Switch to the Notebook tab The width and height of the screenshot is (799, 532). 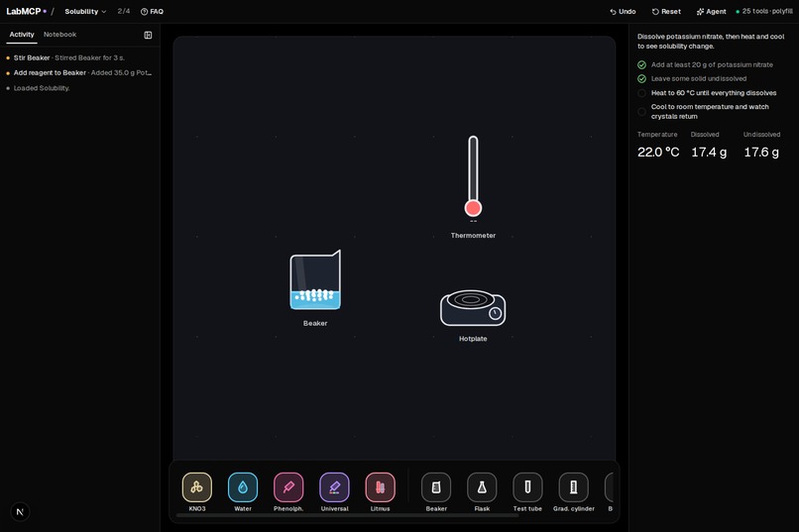(59, 34)
